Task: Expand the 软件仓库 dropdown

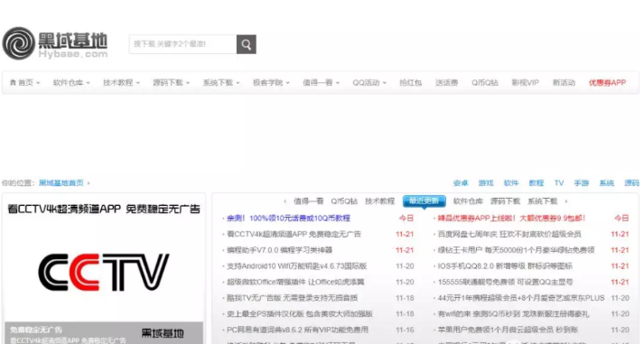Action: (x=71, y=82)
